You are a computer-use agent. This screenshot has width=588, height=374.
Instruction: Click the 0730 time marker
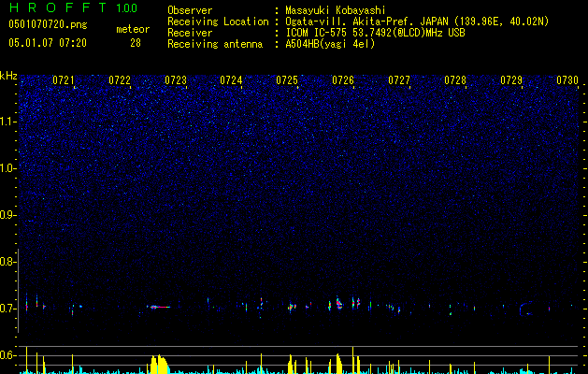[567, 79]
